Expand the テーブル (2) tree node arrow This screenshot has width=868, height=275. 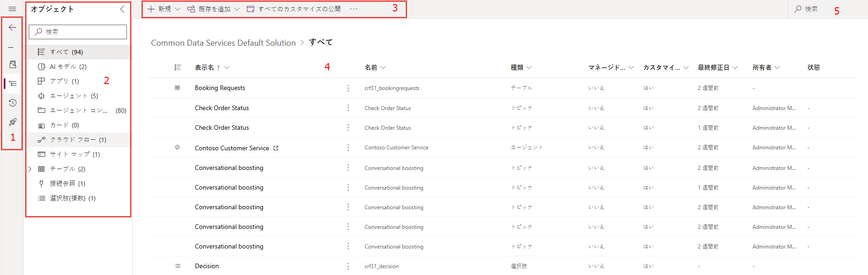click(30, 169)
